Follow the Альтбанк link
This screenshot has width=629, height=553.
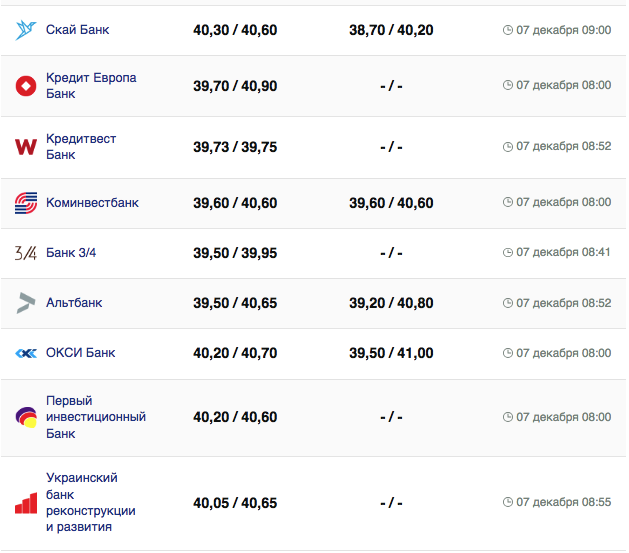[x=74, y=303]
